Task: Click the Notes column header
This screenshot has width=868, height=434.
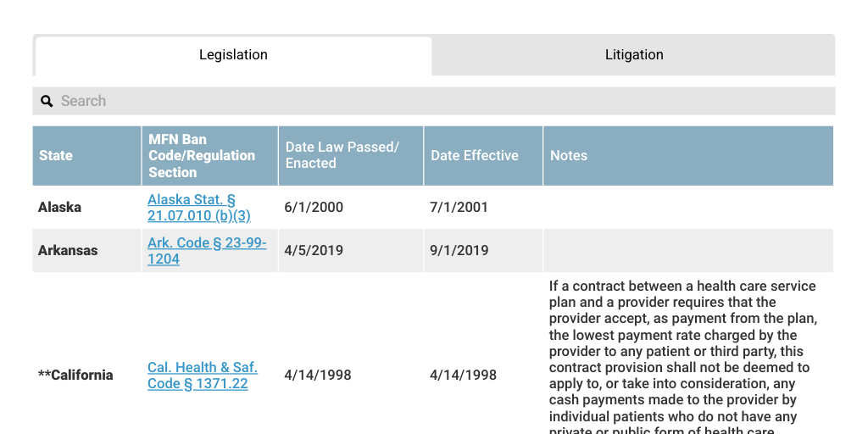Action: pos(569,156)
